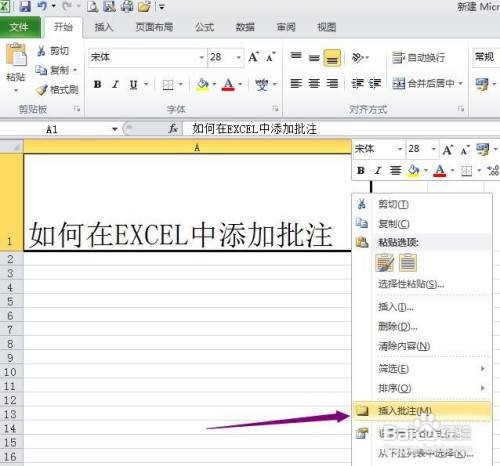Viewport: 500px width, 466px height.
Task: Click the Save icon in quick access toolbar
Action: pos(25,6)
